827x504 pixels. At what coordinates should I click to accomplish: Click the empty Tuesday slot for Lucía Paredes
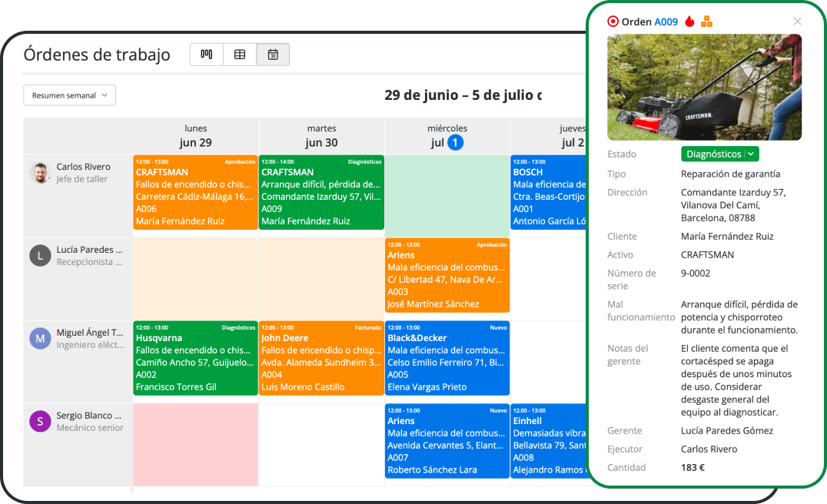pyautogui.click(x=321, y=278)
